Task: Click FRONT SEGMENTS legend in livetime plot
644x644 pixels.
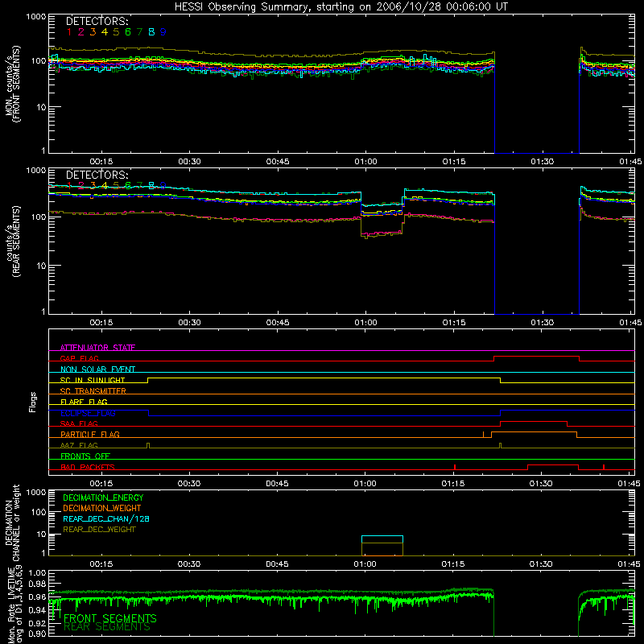Action: click(x=110, y=618)
